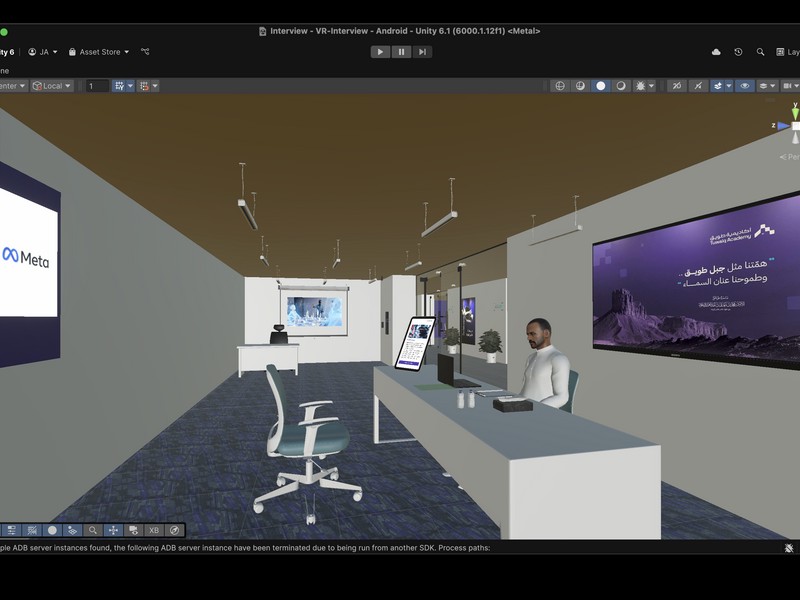Viewport: 800px width, 600px height.
Task: Click the Step frame button
Action: tap(423, 52)
